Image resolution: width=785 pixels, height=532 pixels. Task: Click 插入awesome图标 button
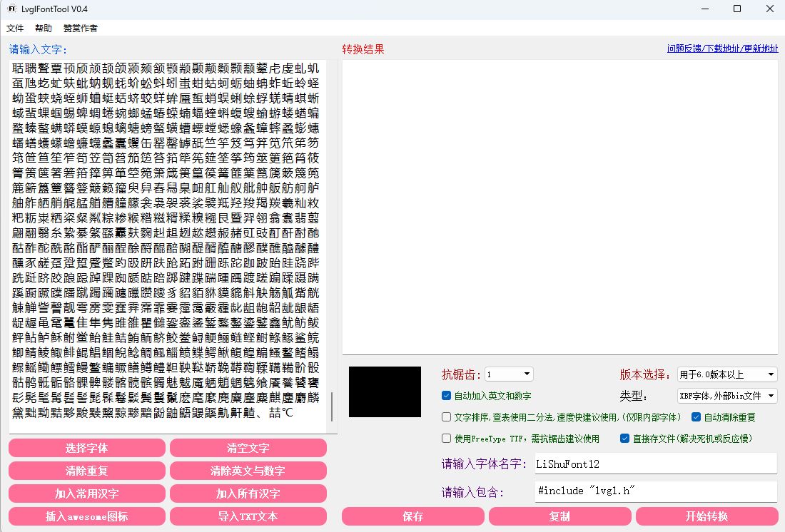pos(86,516)
